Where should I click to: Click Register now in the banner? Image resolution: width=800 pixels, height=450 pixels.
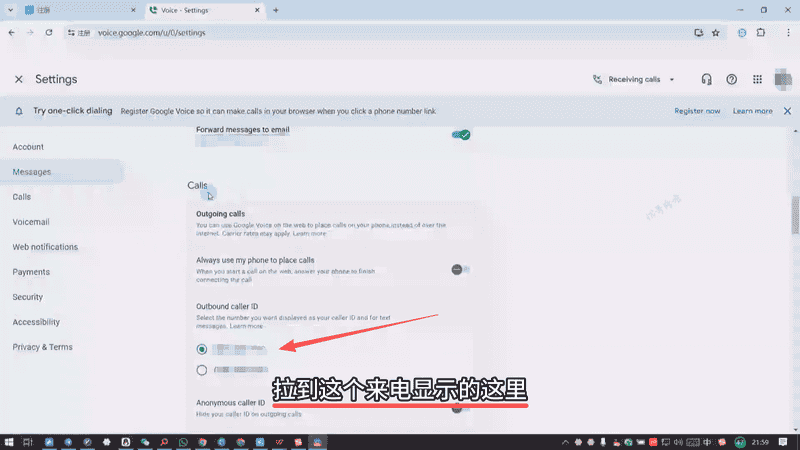tap(697, 111)
